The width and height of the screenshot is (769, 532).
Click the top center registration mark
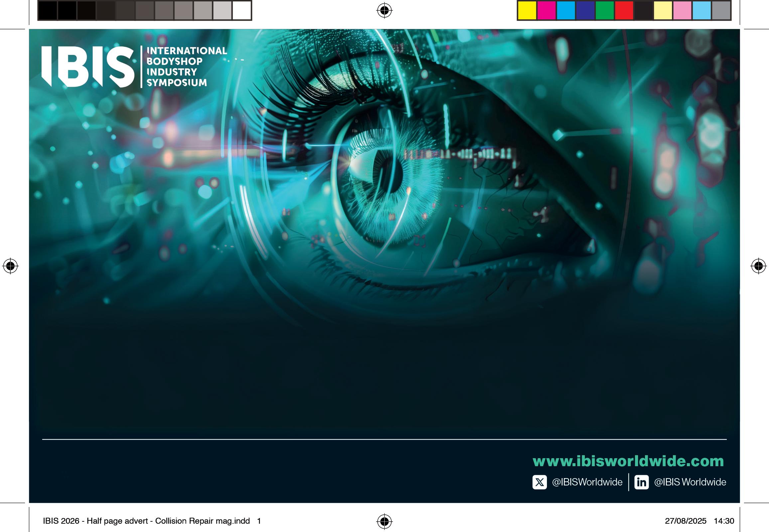[x=384, y=11]
